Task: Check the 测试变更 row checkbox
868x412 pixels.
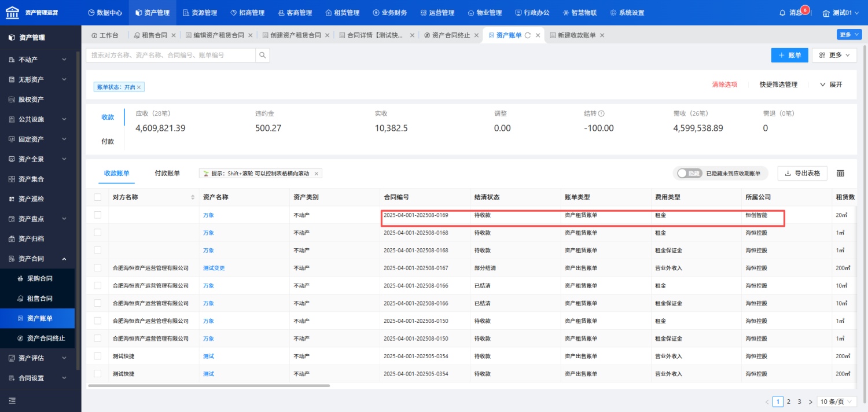Action: tap(98, 268)
